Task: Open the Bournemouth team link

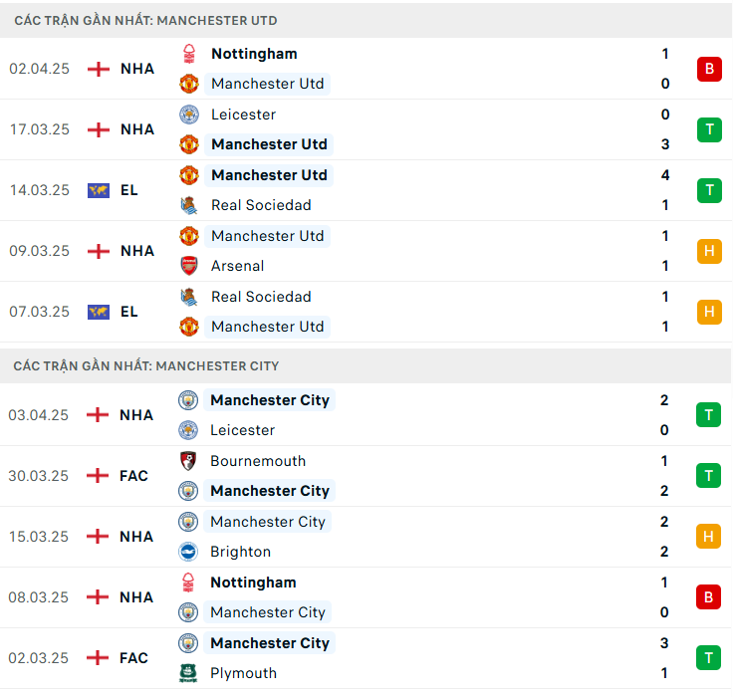Action: (x=258, y=461)
